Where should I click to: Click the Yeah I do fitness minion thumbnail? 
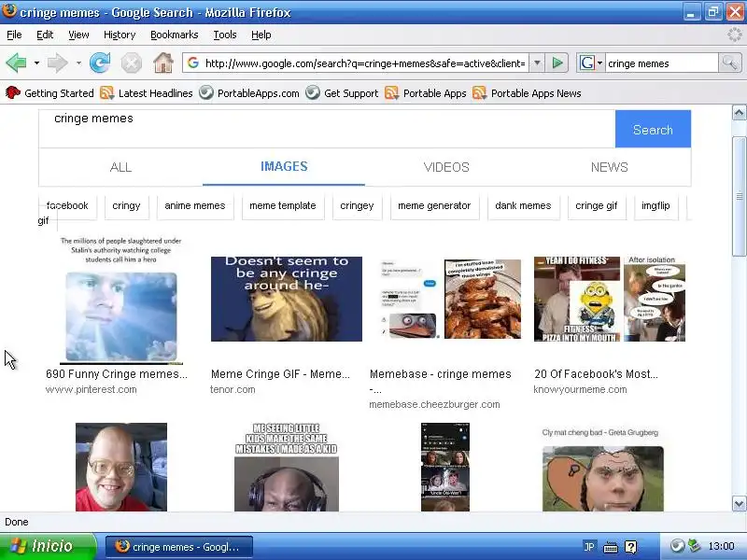[577, 299]
